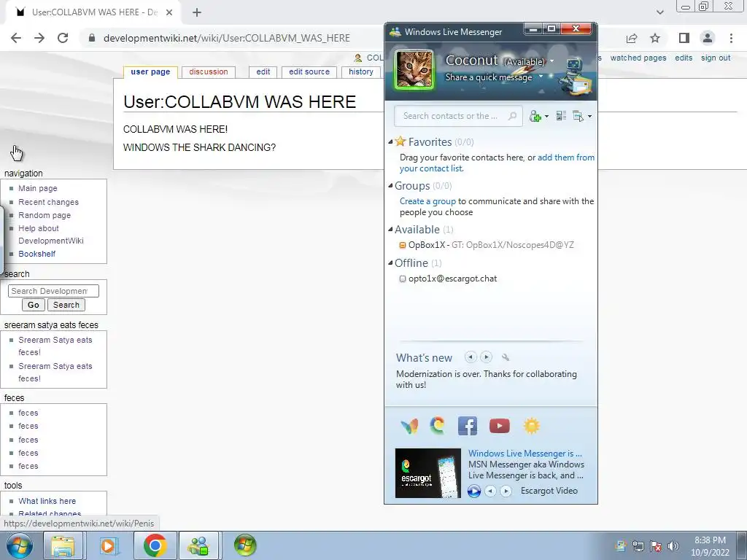747x560 pixels.
Task: Click the Coconut cat profile picture
Action: tap(414, 69)
